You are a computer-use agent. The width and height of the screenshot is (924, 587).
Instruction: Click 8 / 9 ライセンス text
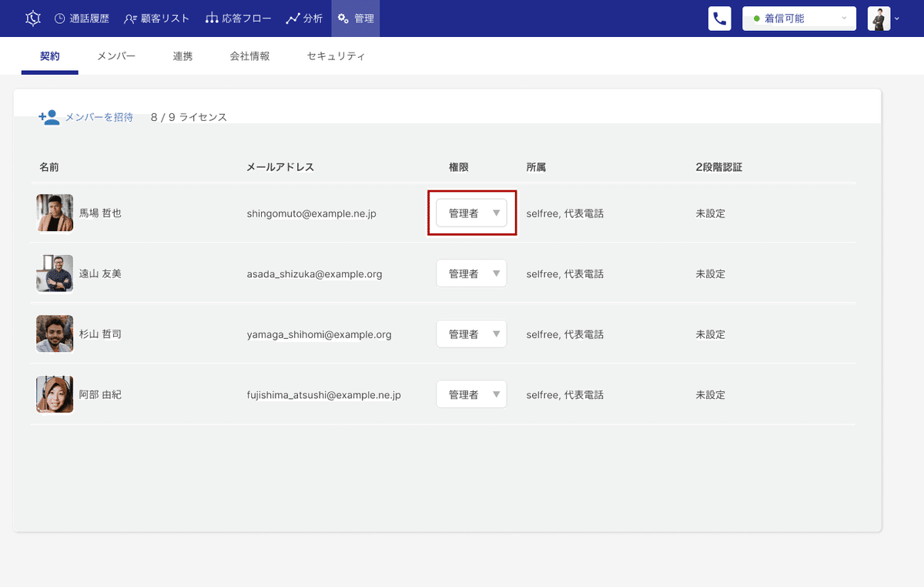pos(189,117)
